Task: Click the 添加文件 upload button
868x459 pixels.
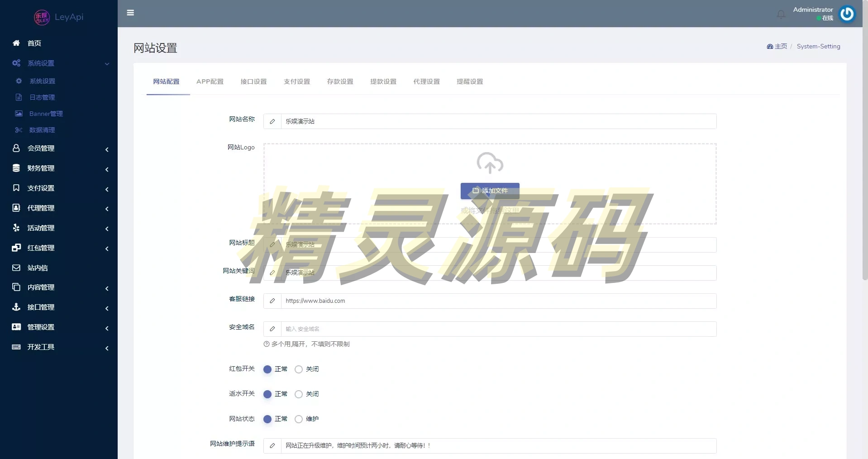Action: coord(490,191)
